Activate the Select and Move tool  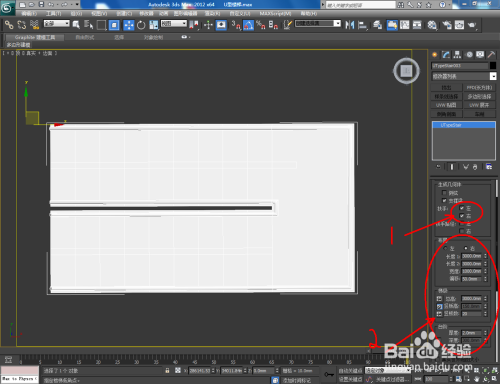click(129, 25)
